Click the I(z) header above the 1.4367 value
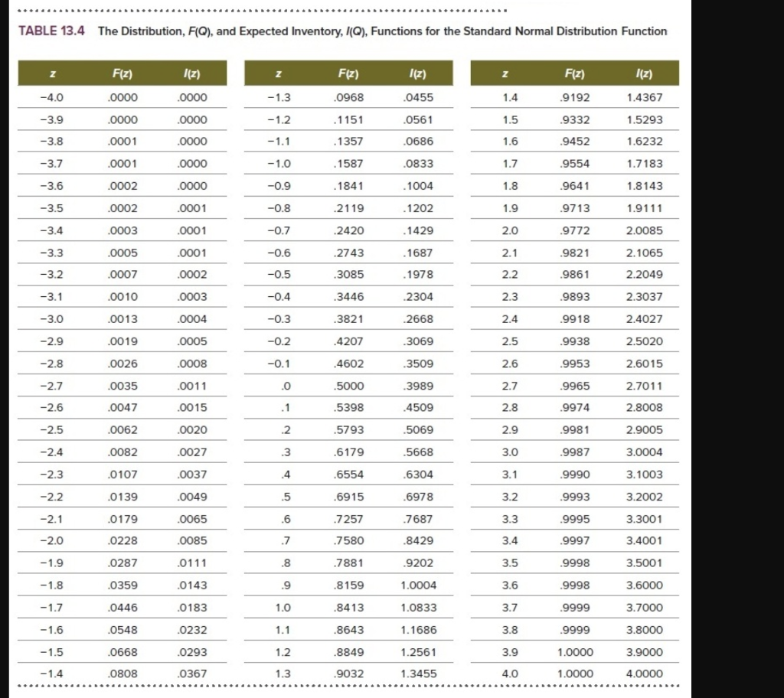 point(644,73)
